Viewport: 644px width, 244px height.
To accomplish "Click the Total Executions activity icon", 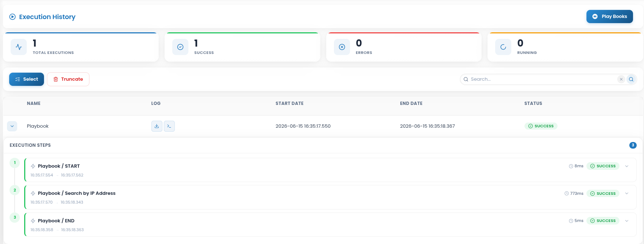I will (19, 47).
